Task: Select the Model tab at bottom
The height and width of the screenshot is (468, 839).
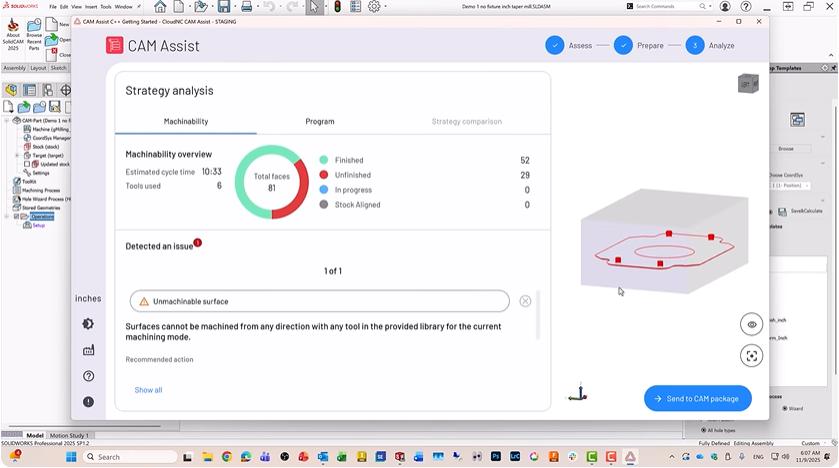Action: pyautogui.click(x=35, y=435)
